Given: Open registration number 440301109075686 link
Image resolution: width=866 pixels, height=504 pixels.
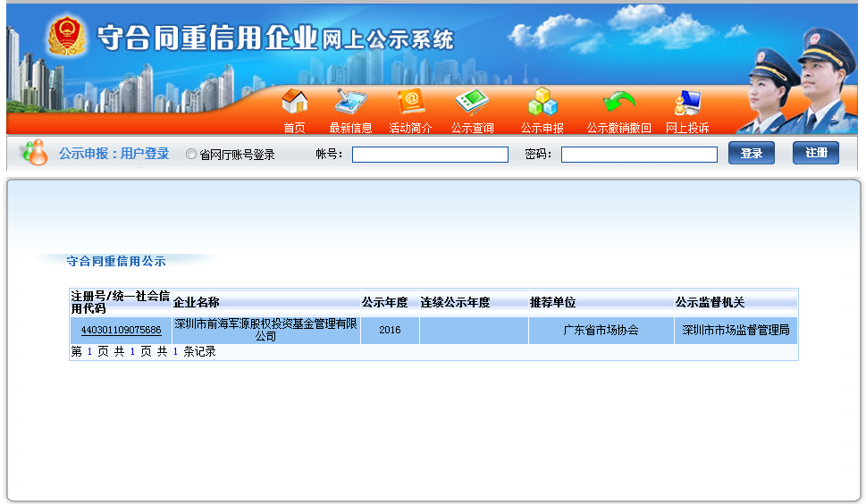Looking at the screenshot, I should pyautogui.click(x=121, y=330).
